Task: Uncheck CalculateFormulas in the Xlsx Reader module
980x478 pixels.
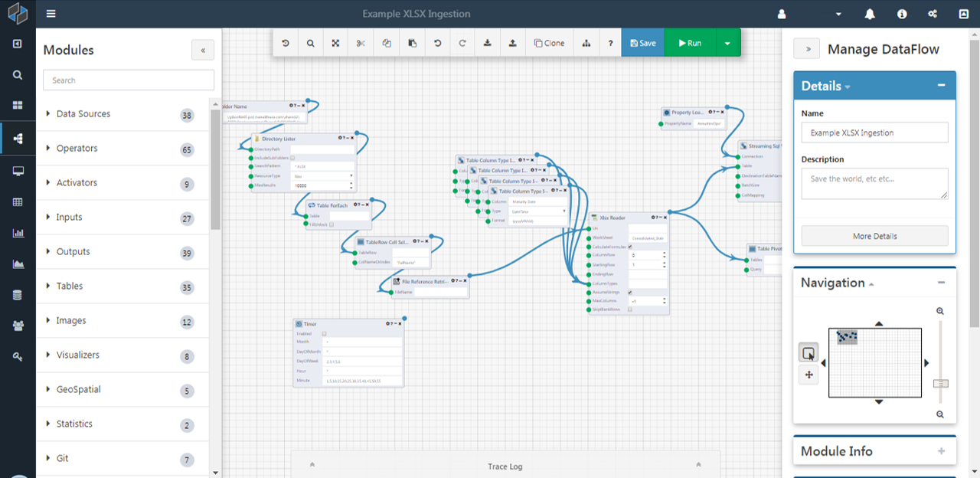Action: click(x=630, y=247)
